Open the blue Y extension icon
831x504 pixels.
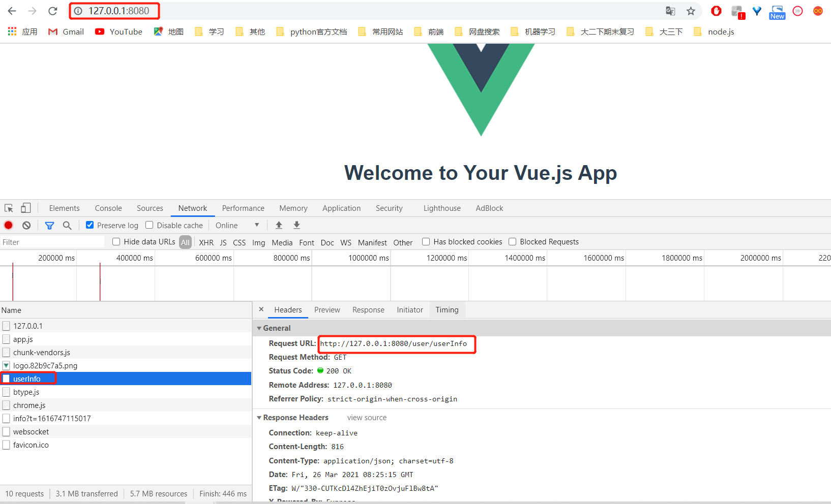point(757,11)
